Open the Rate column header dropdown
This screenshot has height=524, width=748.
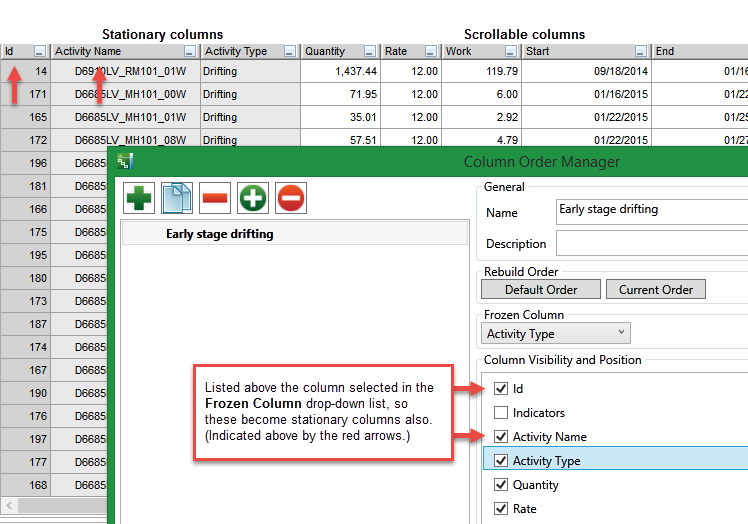point(430,51)
